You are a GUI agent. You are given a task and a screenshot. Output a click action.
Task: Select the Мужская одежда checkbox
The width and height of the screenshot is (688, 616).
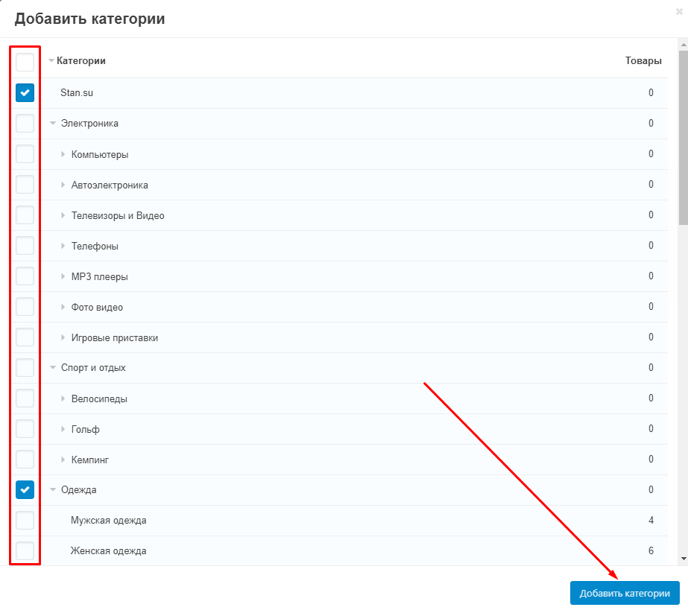(x=25, y=521)
